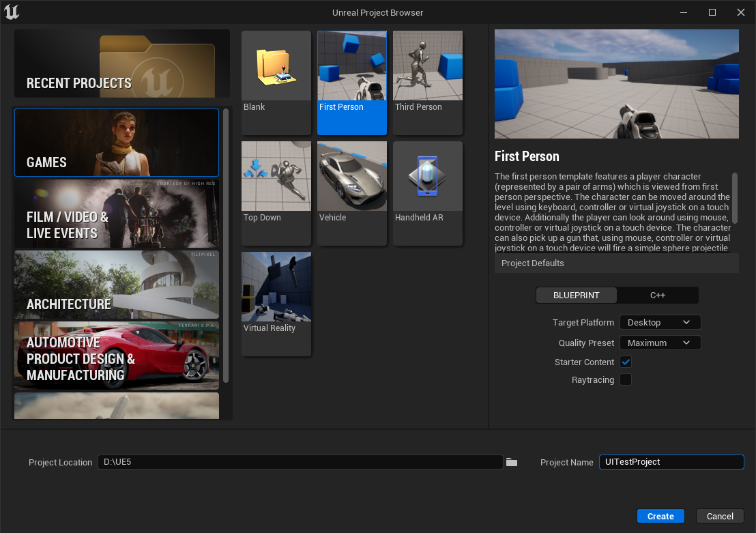
Task: Pick the Third Person template
Action: [x=428, y=83]
